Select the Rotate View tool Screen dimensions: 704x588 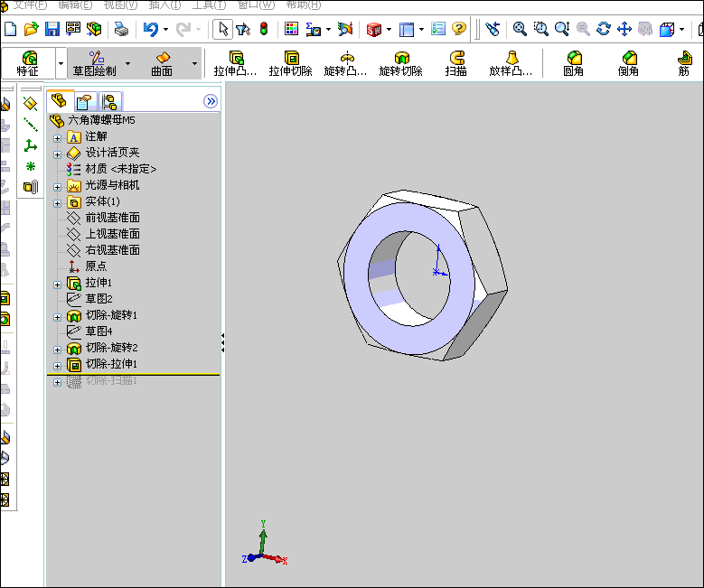click(604, 29)
